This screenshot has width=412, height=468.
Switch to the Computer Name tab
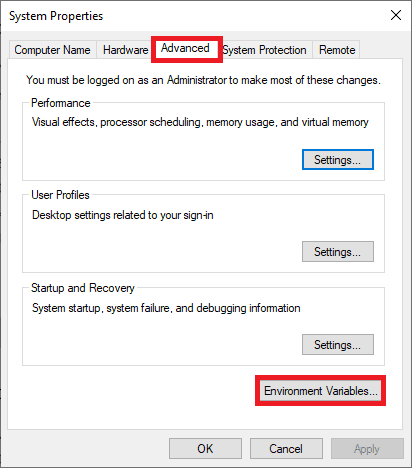(x=52, y=50)
